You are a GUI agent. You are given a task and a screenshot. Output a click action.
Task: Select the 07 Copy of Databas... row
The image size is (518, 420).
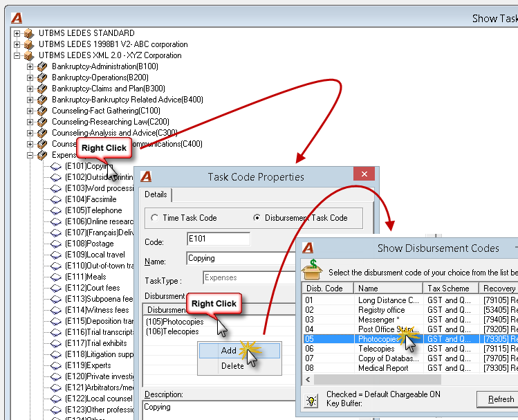tap(410, 358)
